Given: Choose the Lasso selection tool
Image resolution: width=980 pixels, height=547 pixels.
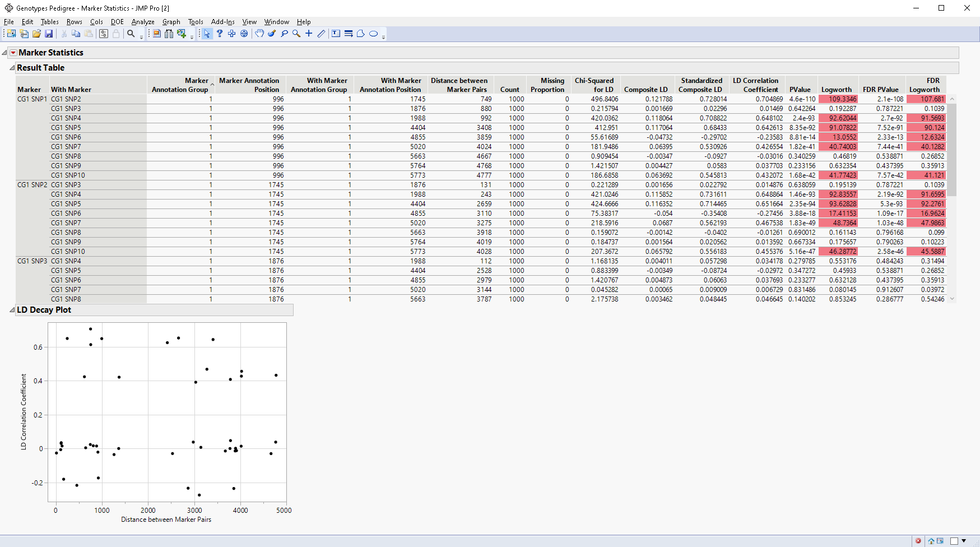Looking at the screenshot, I should point(285,34).
